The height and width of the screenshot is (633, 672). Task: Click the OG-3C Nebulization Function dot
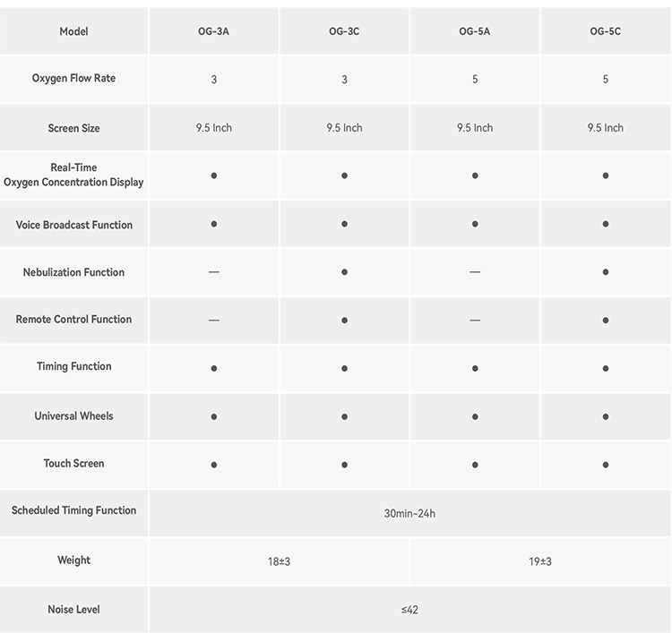pos(344,272)
